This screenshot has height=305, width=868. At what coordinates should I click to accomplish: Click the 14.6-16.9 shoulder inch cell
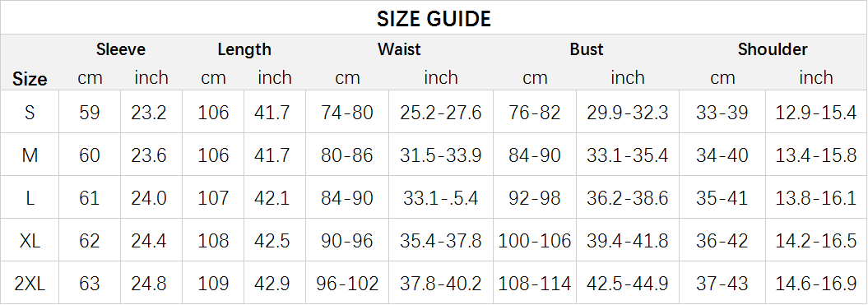point(816,284)
